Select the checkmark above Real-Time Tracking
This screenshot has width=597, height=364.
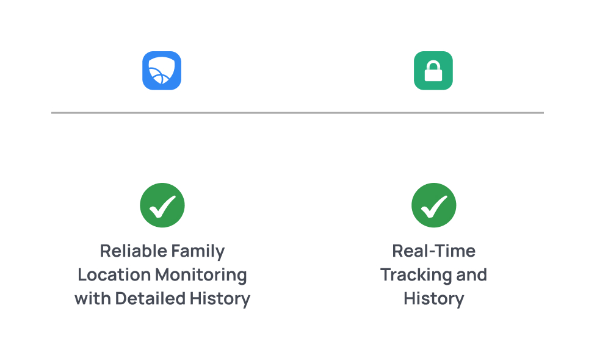[433, 205]
